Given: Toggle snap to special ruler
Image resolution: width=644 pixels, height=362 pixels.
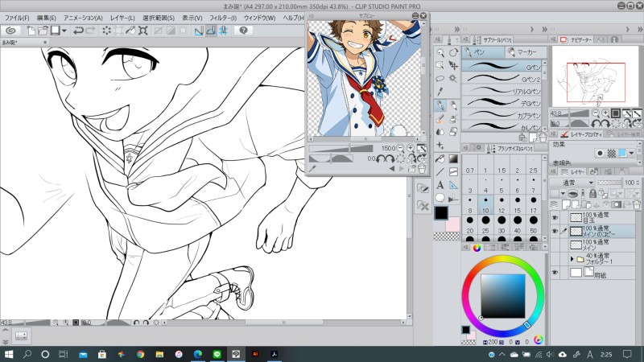Looking at the screenshot, I should point(211,31).
